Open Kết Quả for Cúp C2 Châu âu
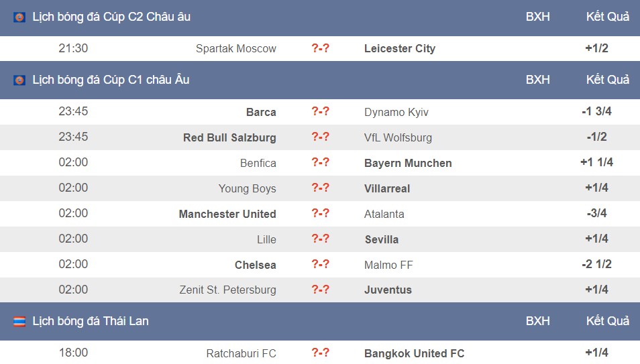The image size is (640, 364). pyautogui.click(x=607, y=17)
